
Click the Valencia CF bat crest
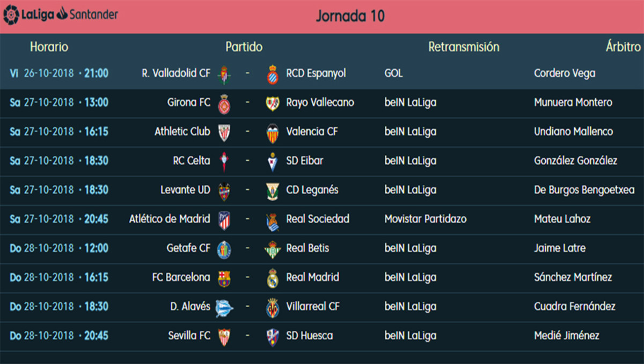tap(273, 132)
